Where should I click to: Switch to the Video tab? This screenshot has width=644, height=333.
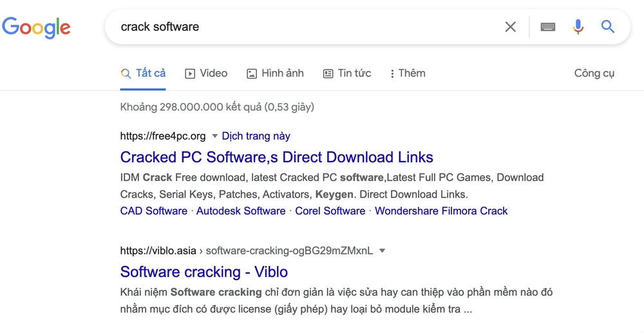tap(206, 73)
